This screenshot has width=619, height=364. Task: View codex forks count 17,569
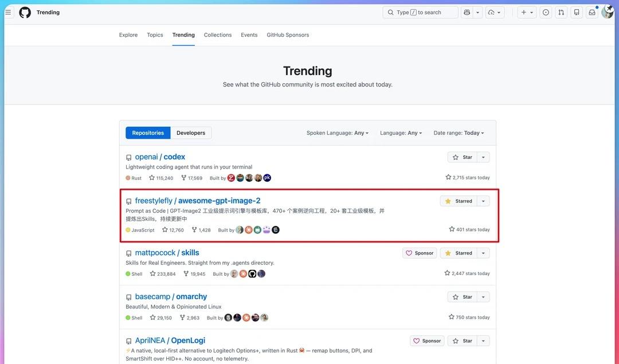192,178
